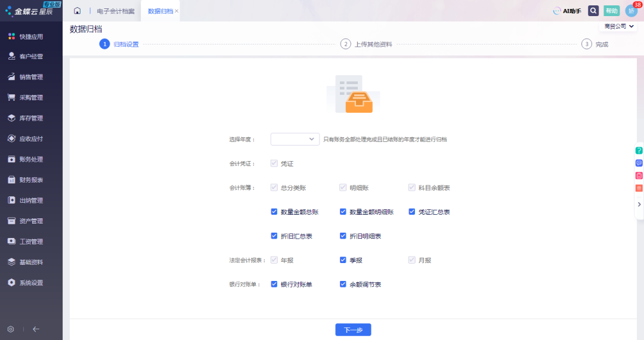
Task: Expand the 商贸公司 company selector
Action: tap(619, 26)
